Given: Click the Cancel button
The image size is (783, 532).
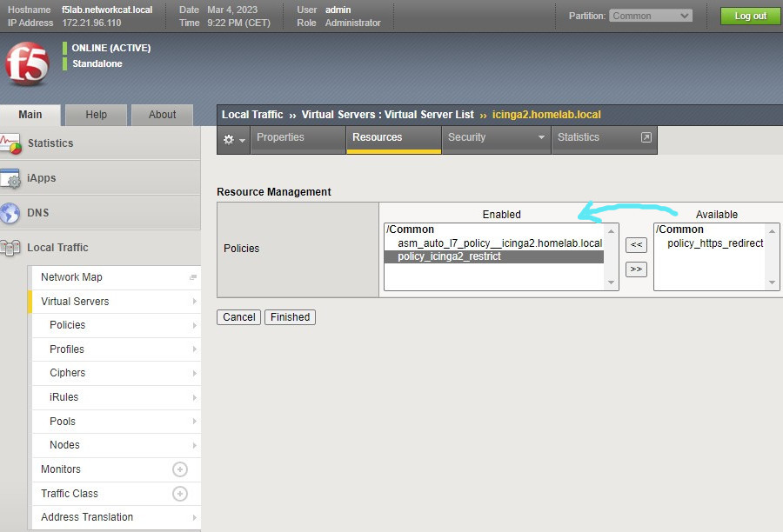Looking at the screenshot, I should pos(238,317).
